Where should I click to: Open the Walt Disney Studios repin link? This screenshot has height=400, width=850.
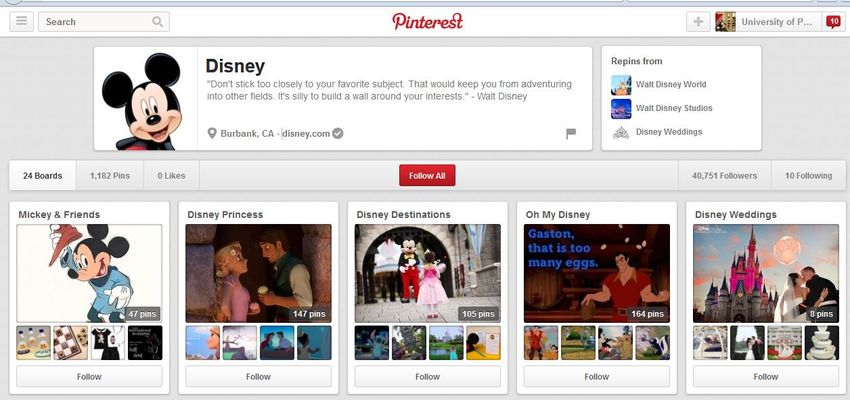[674, 108]
